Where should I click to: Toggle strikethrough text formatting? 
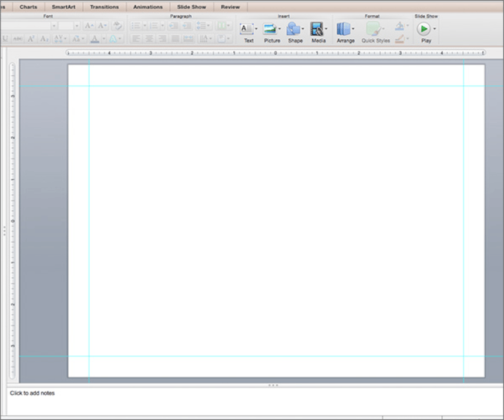(x=18, y=39)
